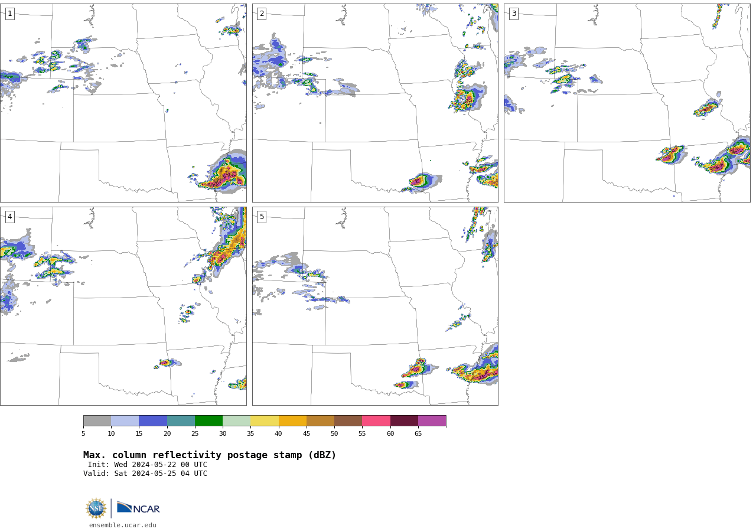Image resolution: width=756 pixels, height=532 pixels.
Task: Open ensemble member 3 postage stamp map
Action: (x=627, y=103)
